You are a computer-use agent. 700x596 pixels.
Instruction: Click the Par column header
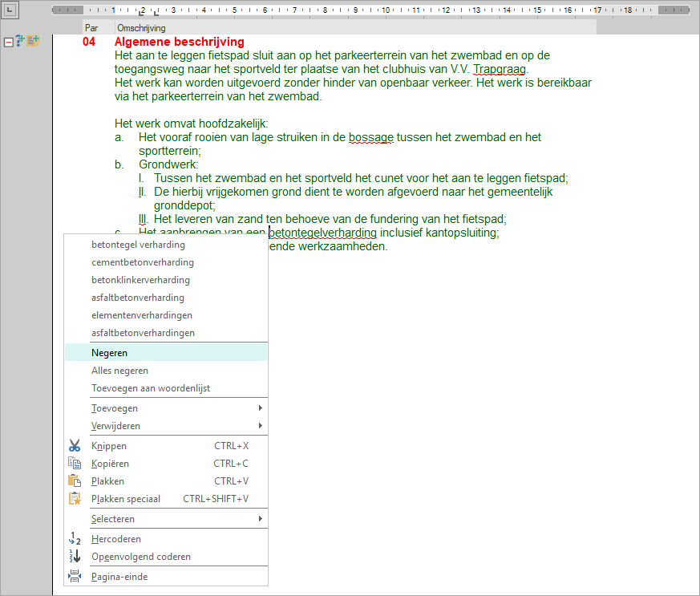(99, 28)
